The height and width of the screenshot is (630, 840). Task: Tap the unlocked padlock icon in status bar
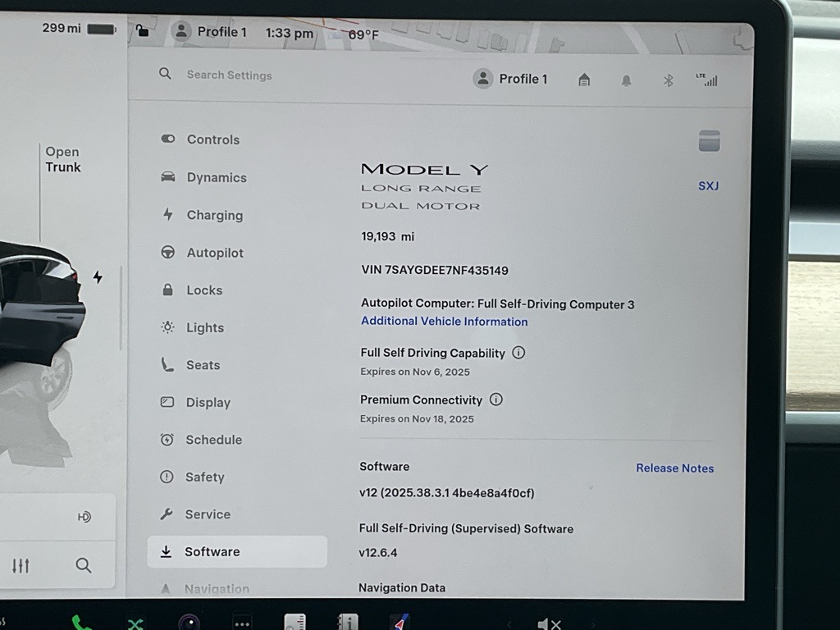click(143, 31)
